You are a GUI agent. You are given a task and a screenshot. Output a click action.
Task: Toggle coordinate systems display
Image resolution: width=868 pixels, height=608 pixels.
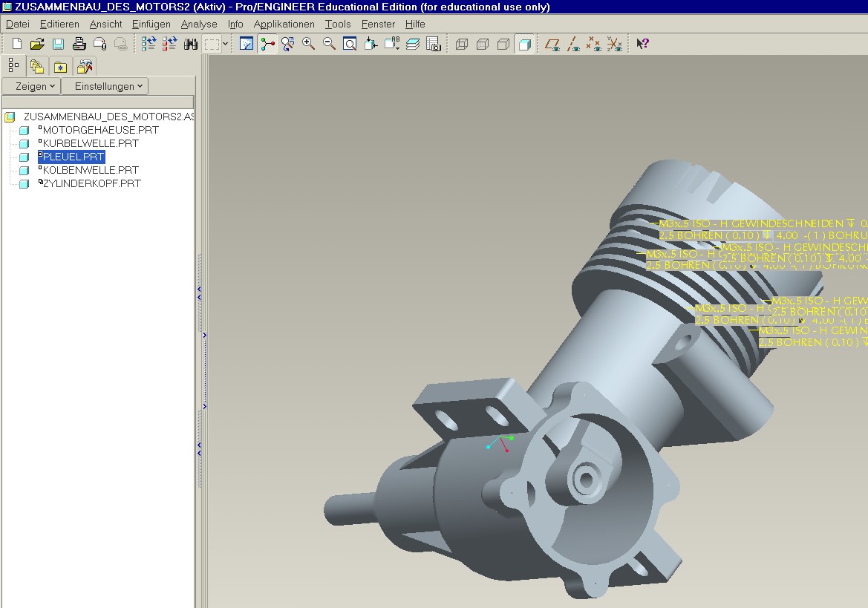[x=614, y=45]
